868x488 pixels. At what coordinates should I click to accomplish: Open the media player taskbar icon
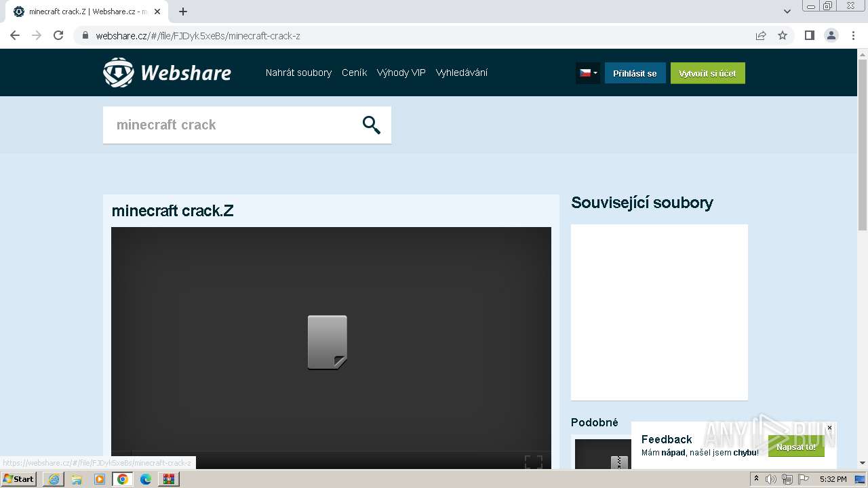pos(100,479)
